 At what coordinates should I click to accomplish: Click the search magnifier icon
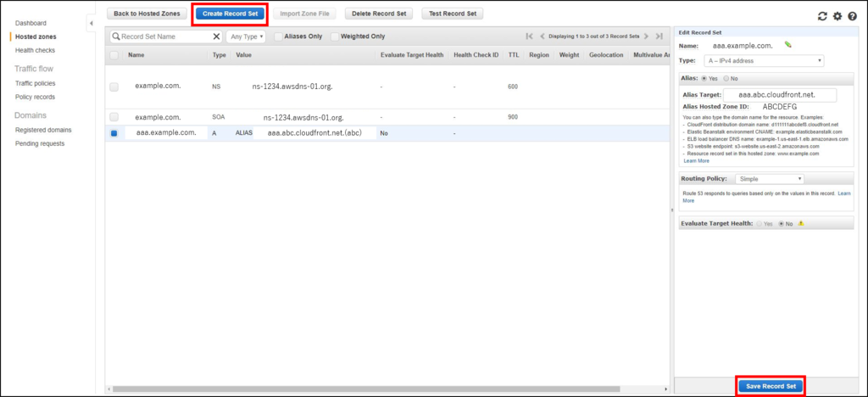tap(116, 36)
